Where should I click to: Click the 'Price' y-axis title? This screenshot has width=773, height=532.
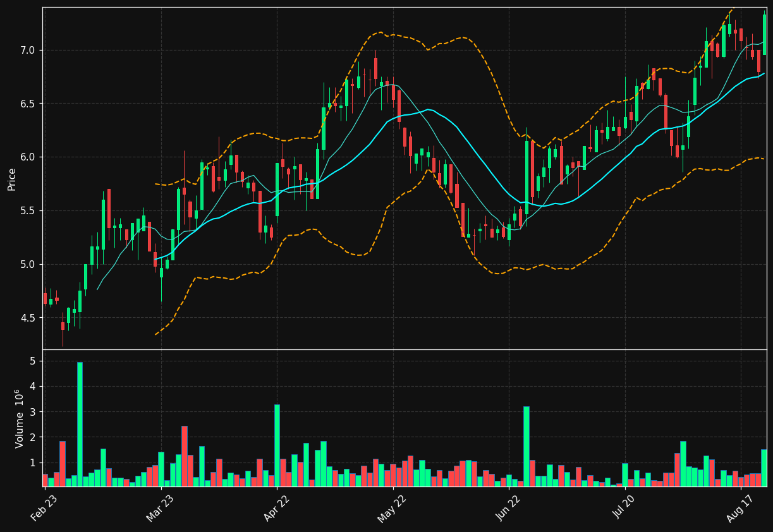coord(12,179)
